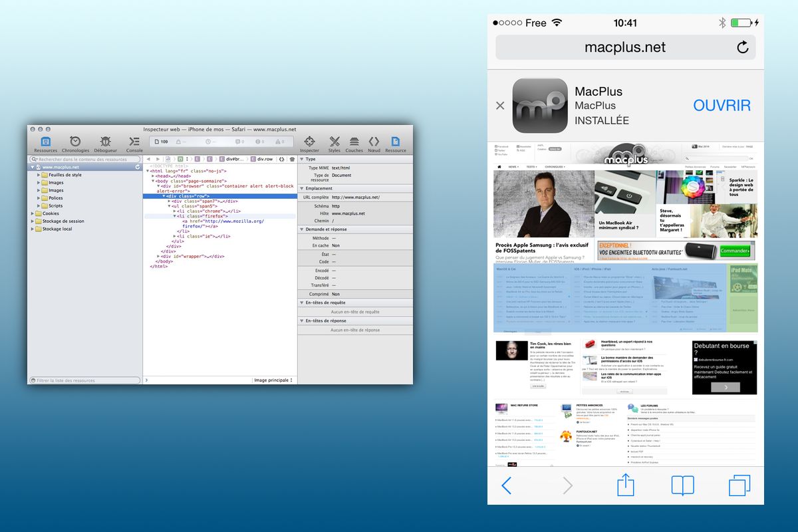Click the console prompt at the bottom of the DOM pane

(197, 380)
